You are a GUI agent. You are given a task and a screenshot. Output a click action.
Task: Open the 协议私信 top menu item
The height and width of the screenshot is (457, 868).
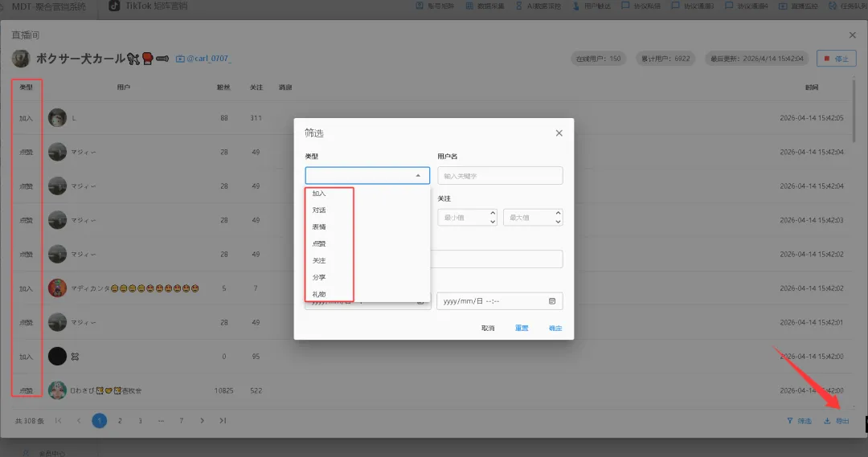click(641, 6)
